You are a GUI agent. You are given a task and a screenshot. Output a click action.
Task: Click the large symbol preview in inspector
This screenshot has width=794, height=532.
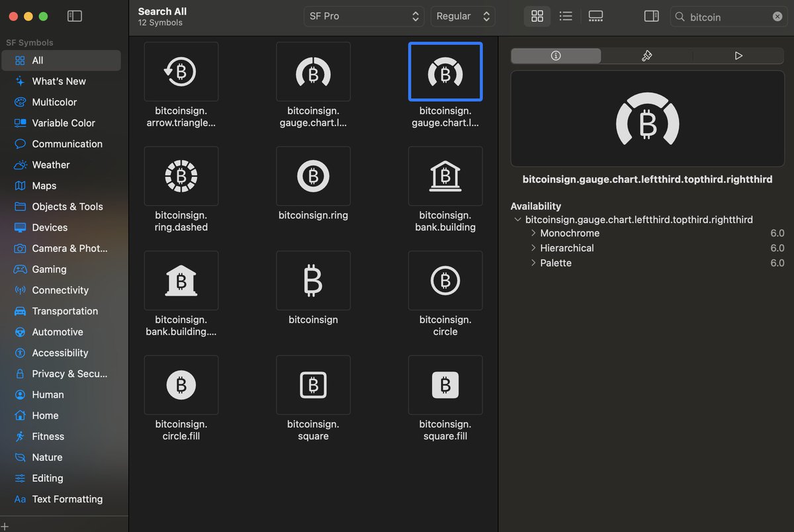pos(647,119)
